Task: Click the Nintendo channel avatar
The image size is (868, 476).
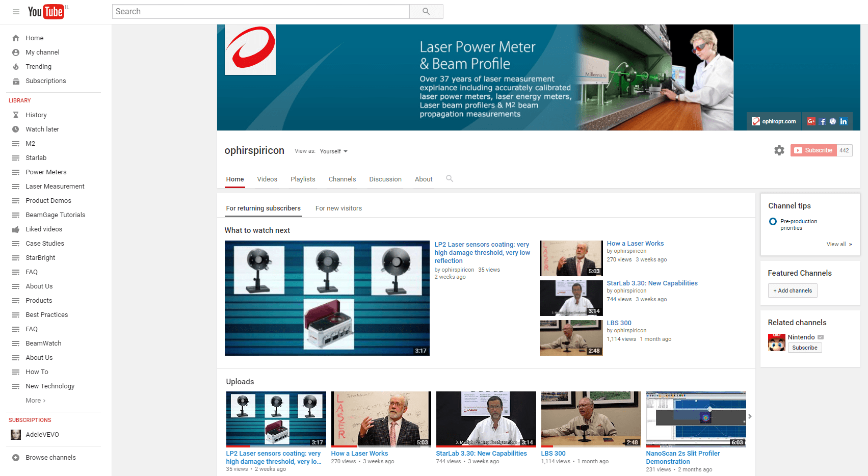Action: [x=777, y=342]
